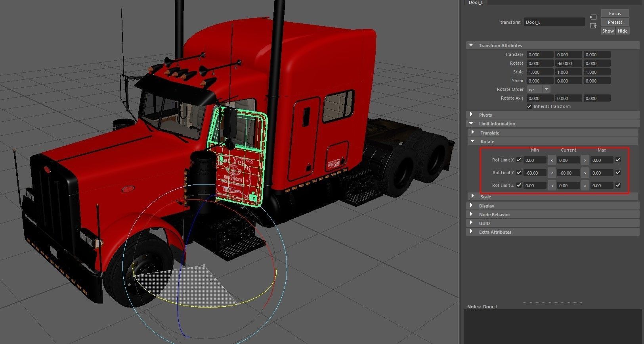Click the Show button
The width and height of the screenshot is (644, 344).
(608, 31)
